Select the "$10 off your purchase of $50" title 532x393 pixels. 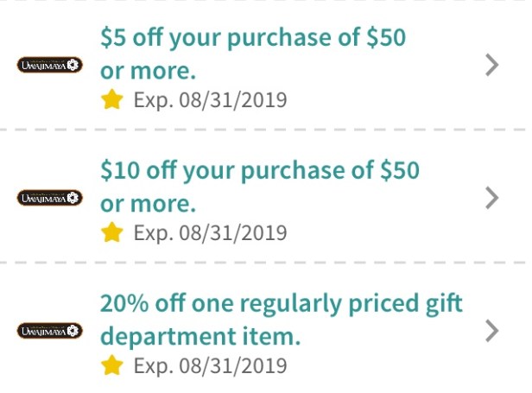(259, 171)
